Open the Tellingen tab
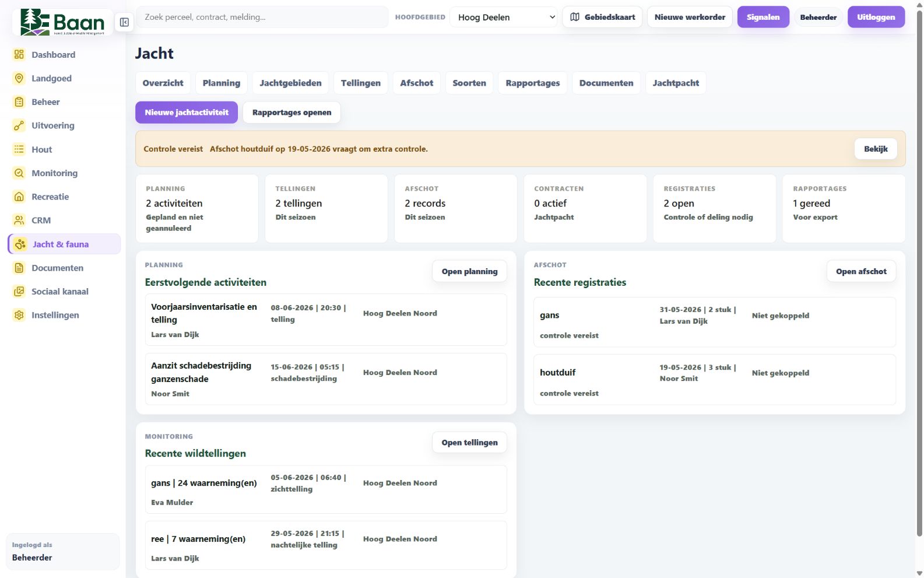Screen dimensions: 924x578 point(361,83)
